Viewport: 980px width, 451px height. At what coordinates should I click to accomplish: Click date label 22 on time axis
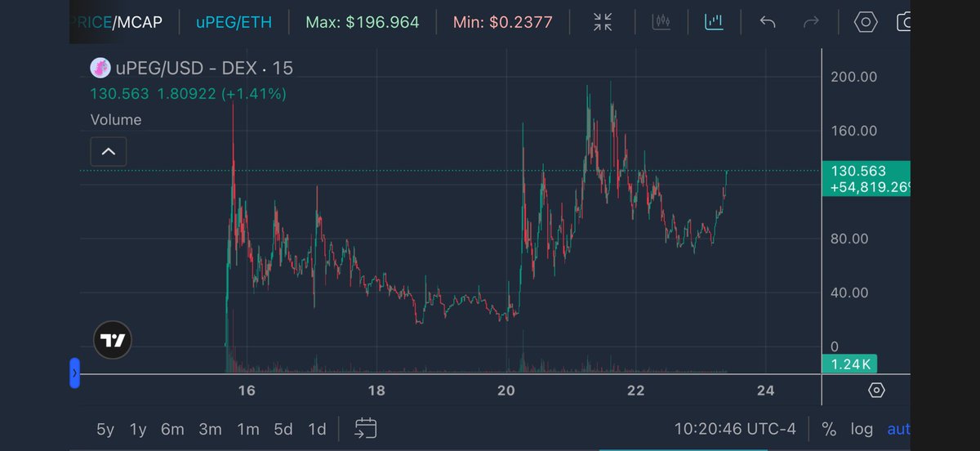pos(636,391)
